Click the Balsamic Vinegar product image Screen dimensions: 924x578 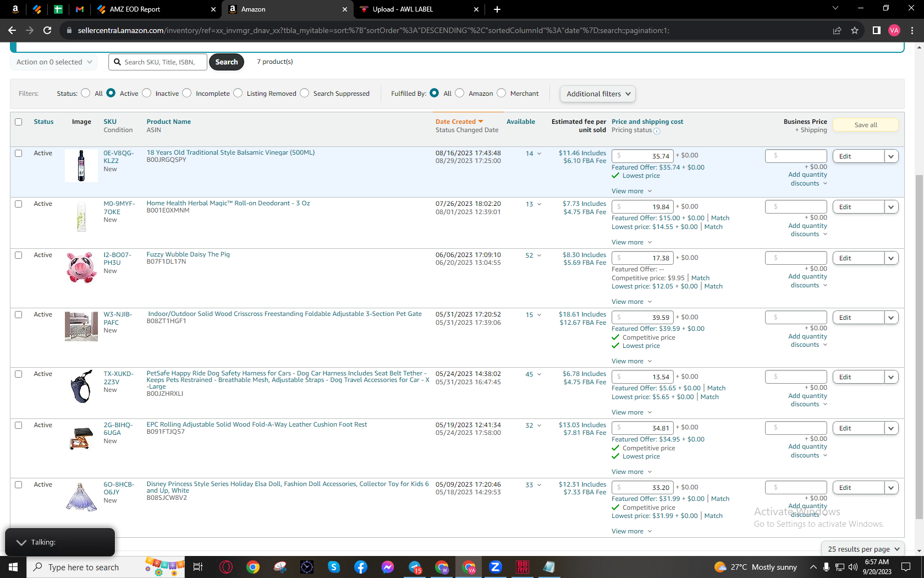[x=81, y=166]
